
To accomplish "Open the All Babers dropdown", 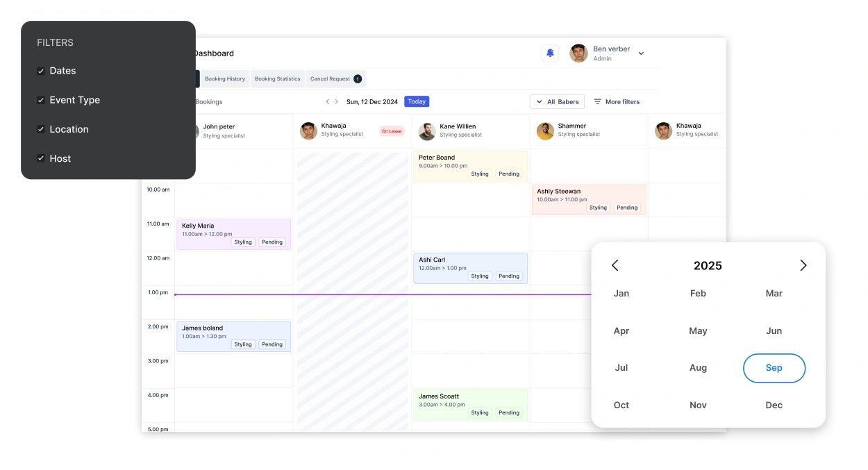I will coord(557,102).
